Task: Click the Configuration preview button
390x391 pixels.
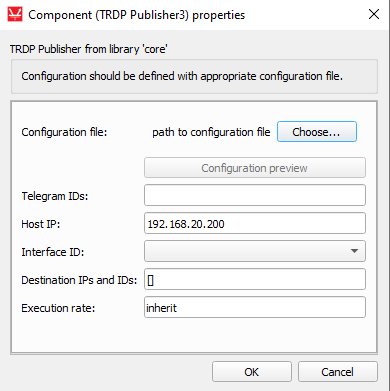Action: [x=255, y=168]
